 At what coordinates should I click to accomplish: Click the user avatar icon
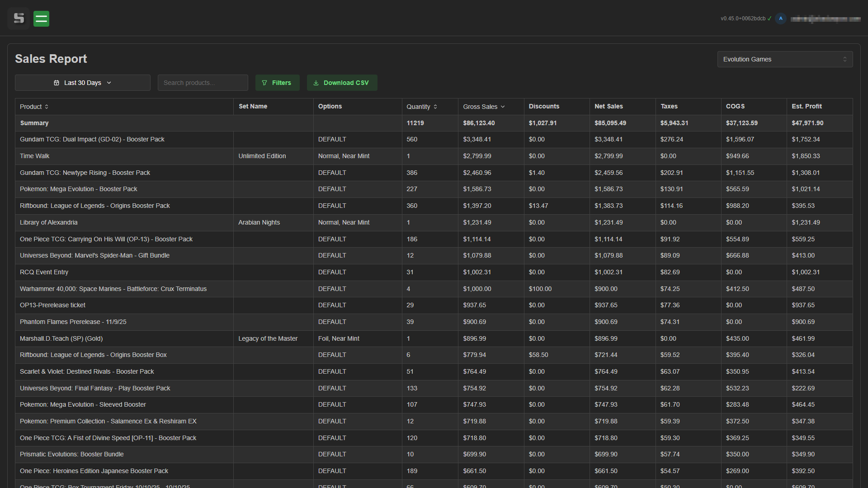pyautogui.click(x=780, y=19)
